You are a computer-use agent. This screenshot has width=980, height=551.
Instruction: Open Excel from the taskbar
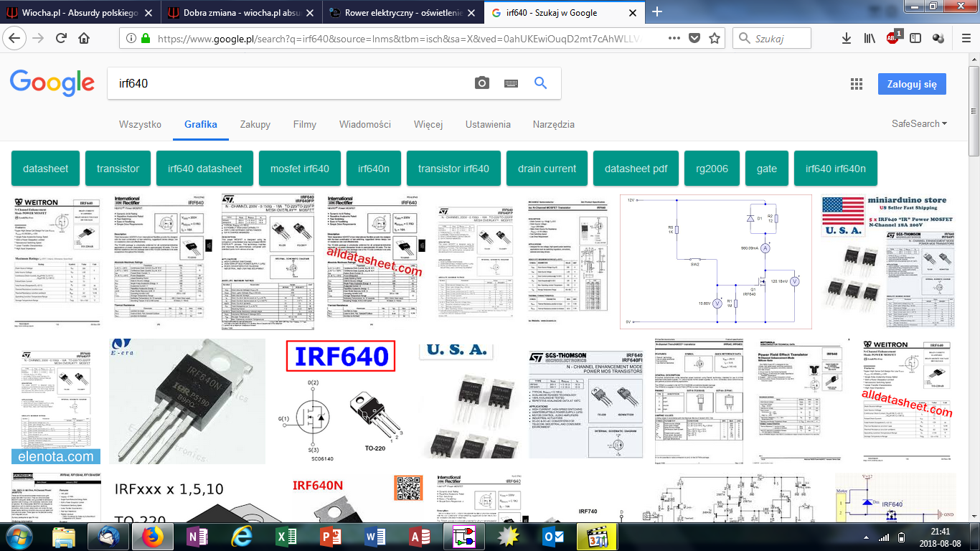pos(286,537)
